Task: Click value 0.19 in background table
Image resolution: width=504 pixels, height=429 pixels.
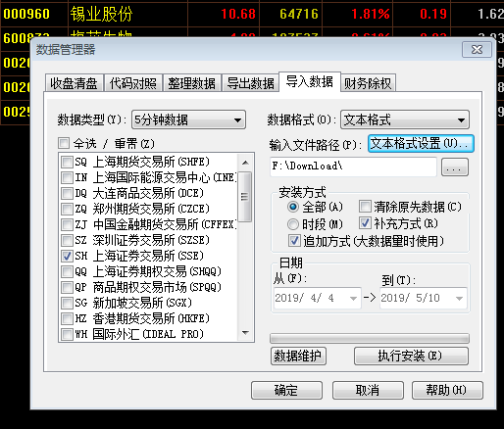Action: click(433, 14)
